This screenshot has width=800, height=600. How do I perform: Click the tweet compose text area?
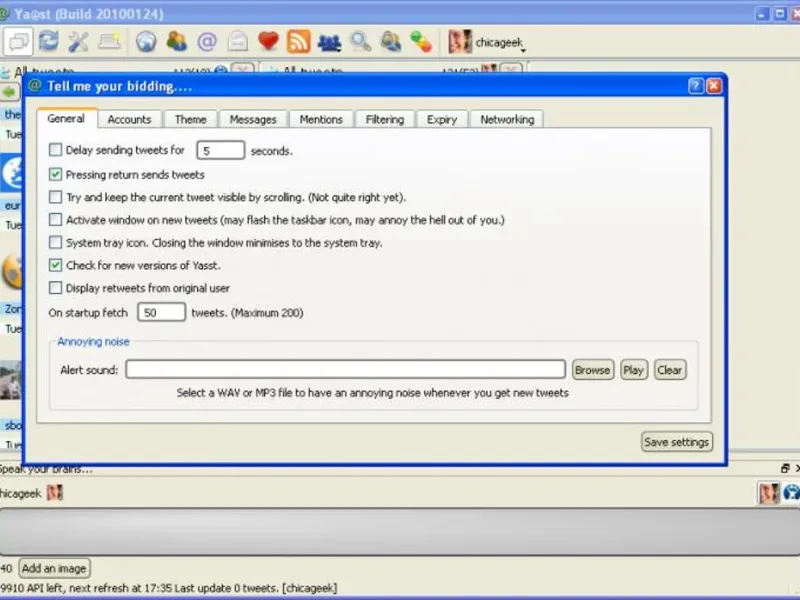400,531
